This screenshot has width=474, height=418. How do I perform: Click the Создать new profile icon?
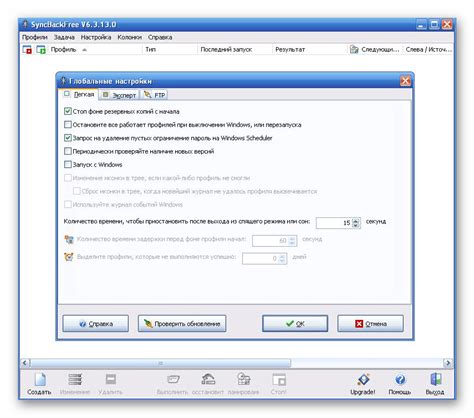click(39, 380)
